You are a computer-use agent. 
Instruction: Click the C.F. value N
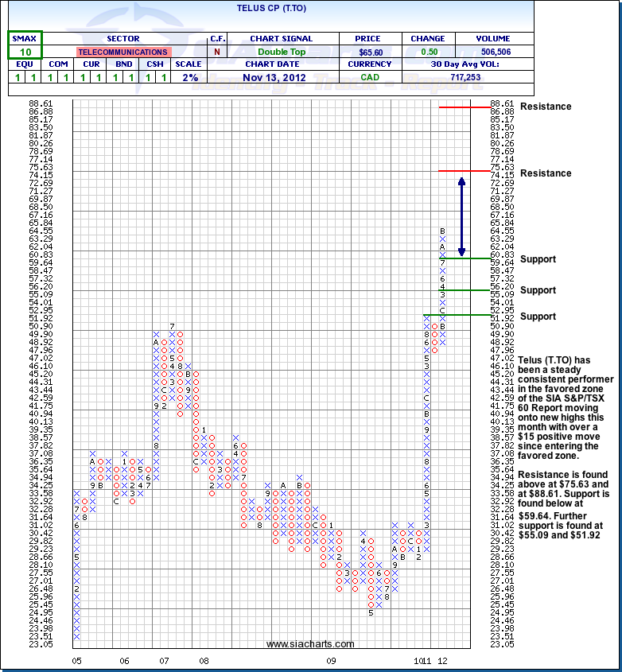pos(217,52)
